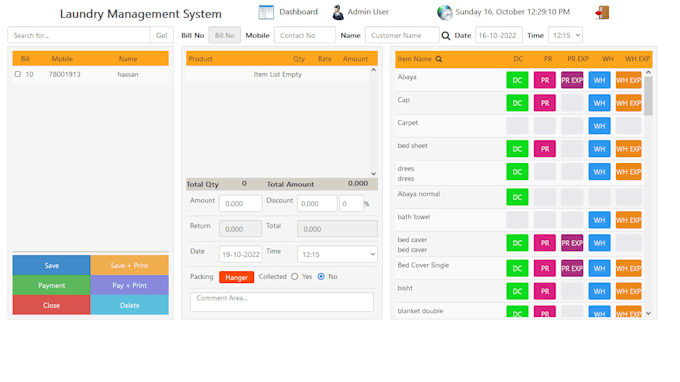Add Abaya with PR EXP service
This screenshot has height=382, width=680.
pyautogui.click(x=572, y=80)
